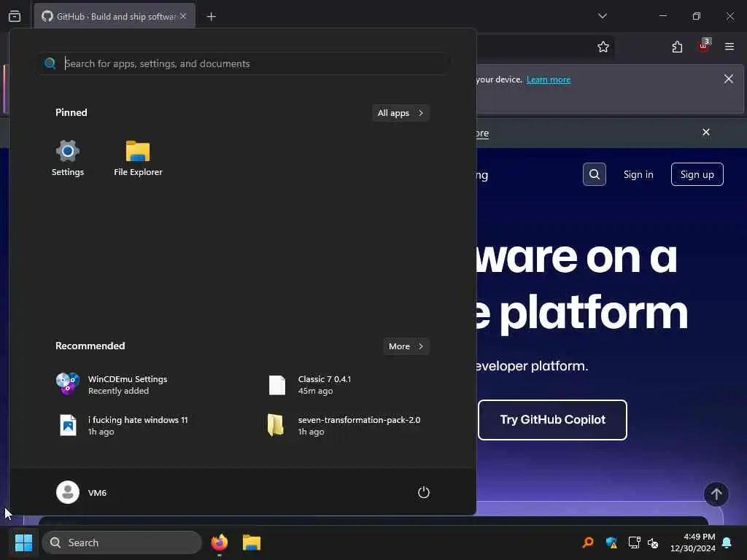Open Firefox View recent browsing icon

[x=15, y=16]
